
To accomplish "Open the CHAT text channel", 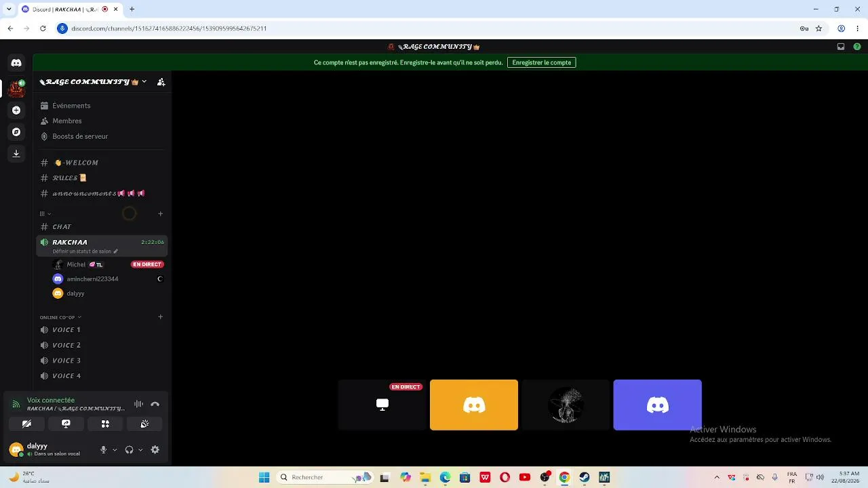I will click(x=102, y=227).
